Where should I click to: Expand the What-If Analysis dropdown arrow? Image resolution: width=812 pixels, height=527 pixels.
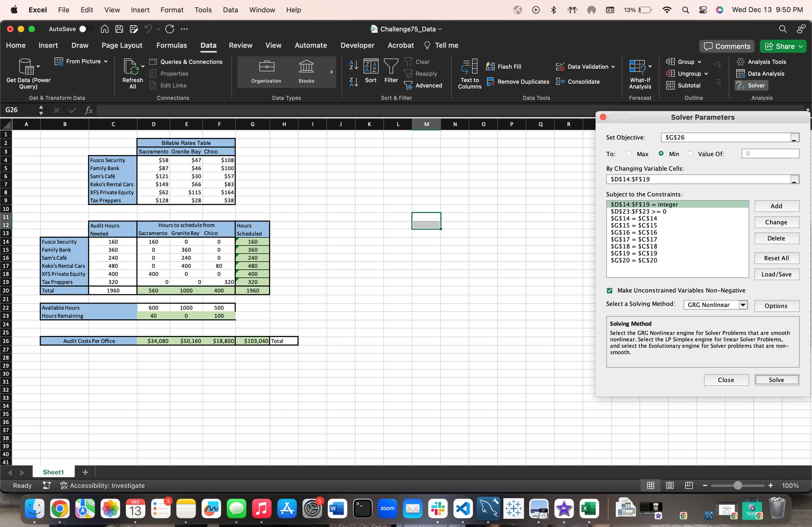[650, 66]
